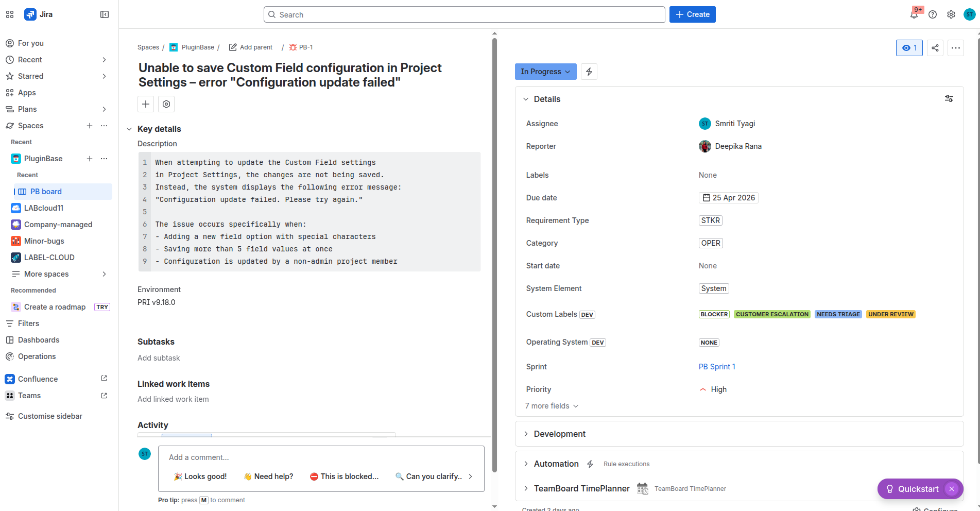Open the settings gear in the top bar
Viewport: 980px width, 511px height.
951,14
